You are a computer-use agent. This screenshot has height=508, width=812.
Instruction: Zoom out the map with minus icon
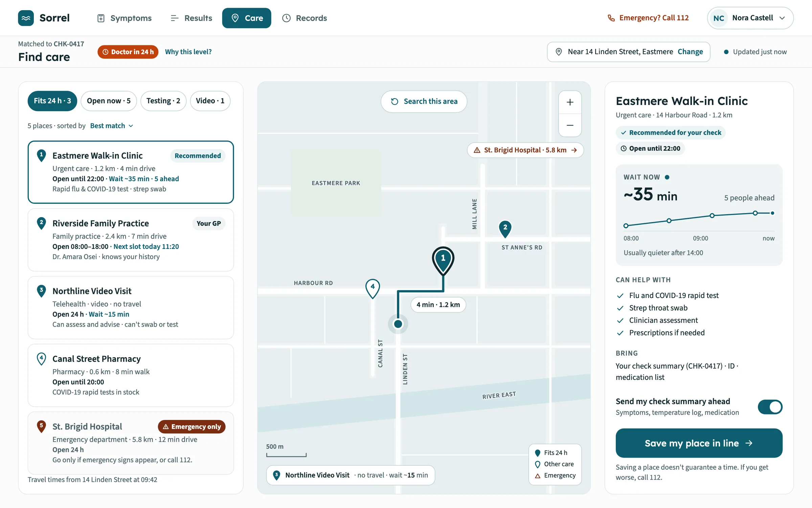pos(570,125)
